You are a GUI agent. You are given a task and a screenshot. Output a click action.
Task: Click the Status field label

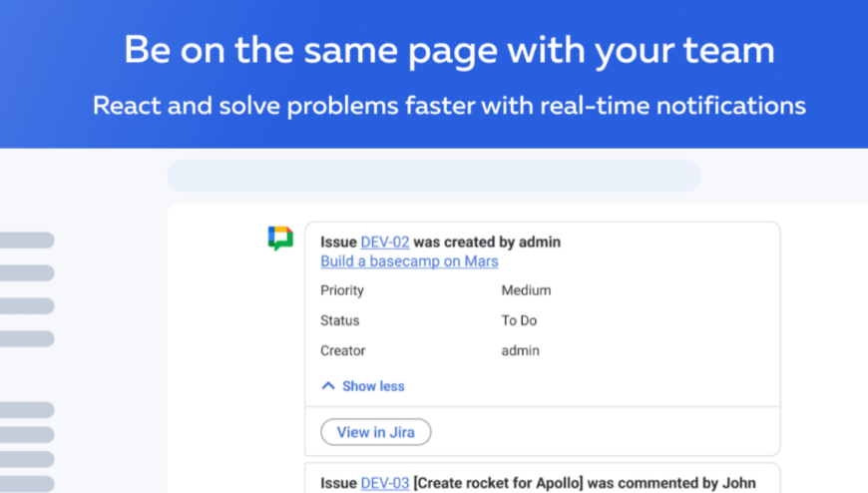click(340, 320)
